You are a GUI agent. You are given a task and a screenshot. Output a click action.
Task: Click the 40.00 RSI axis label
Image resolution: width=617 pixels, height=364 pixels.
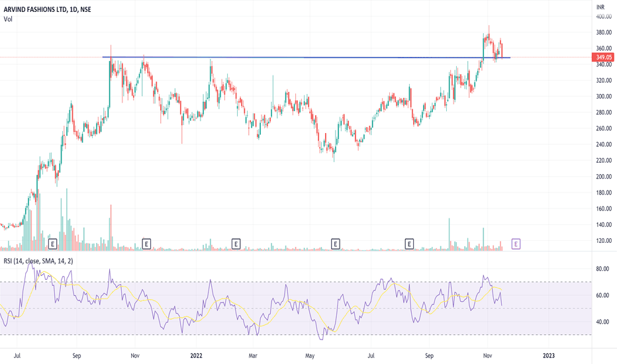pos(602,322)
